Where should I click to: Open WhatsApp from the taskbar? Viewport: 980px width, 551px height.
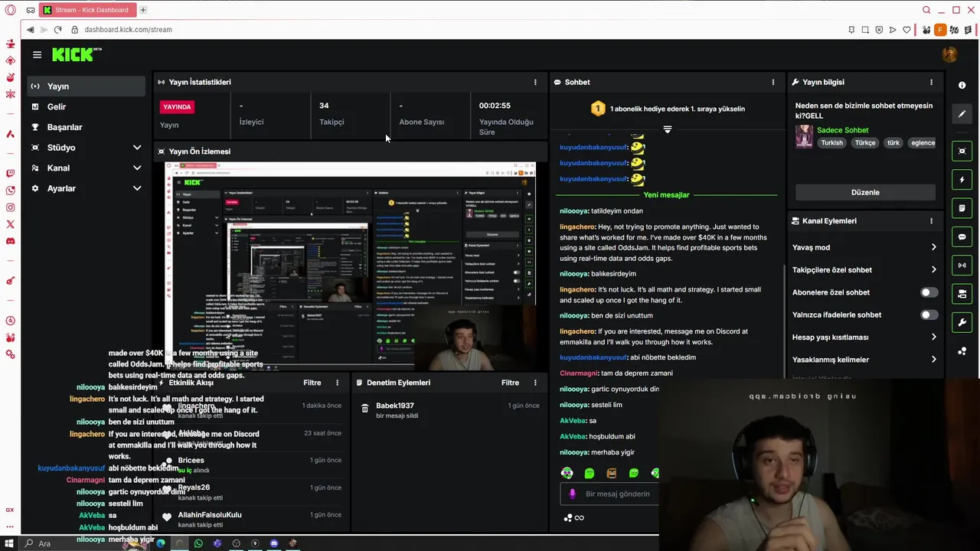pos(198,543)
